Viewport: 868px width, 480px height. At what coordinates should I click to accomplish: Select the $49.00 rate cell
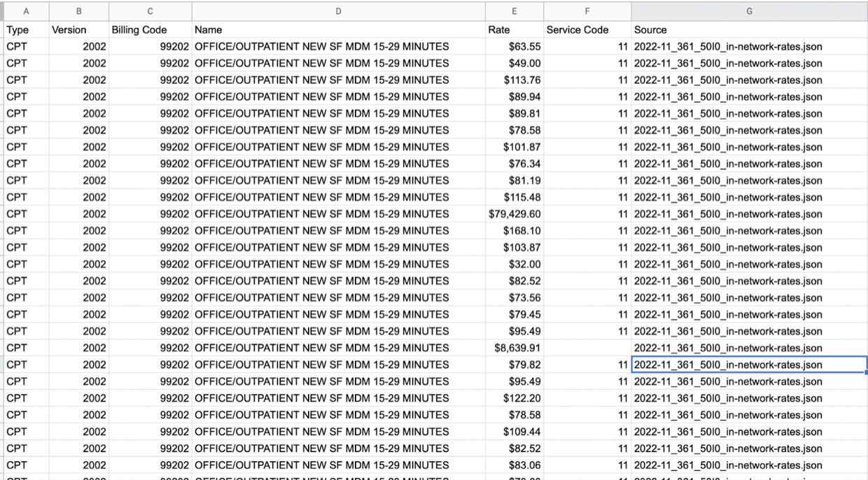click(514, 63)
